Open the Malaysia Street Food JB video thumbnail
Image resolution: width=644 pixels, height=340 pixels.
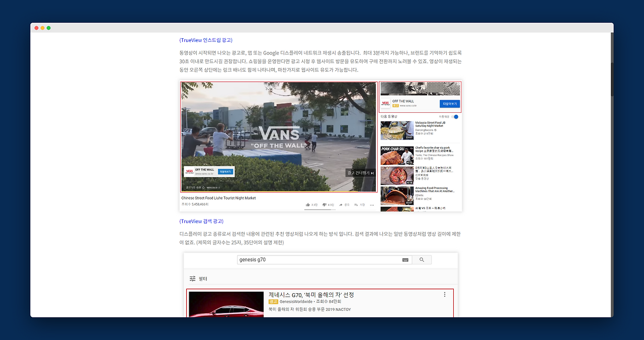tap(397, 130)
